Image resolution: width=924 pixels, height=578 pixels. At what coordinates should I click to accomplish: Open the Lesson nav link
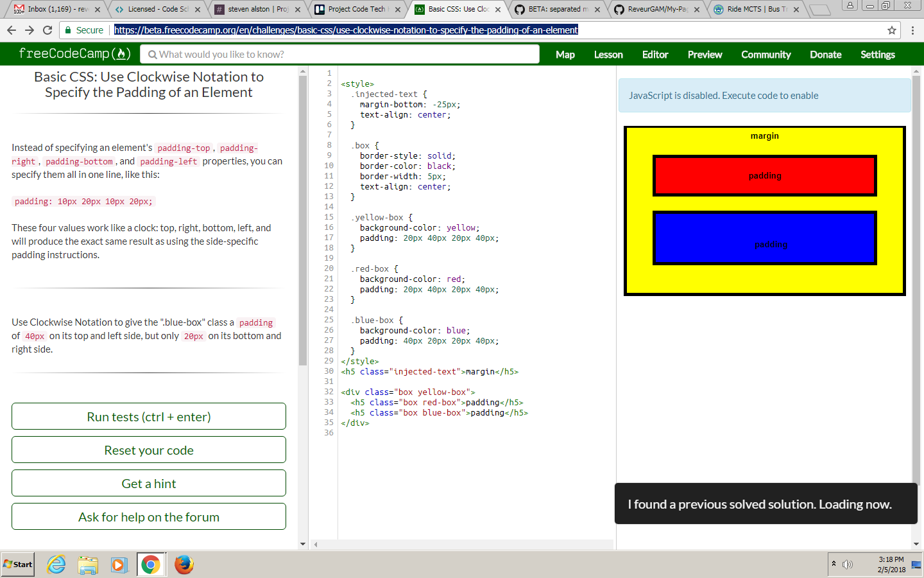608,55
